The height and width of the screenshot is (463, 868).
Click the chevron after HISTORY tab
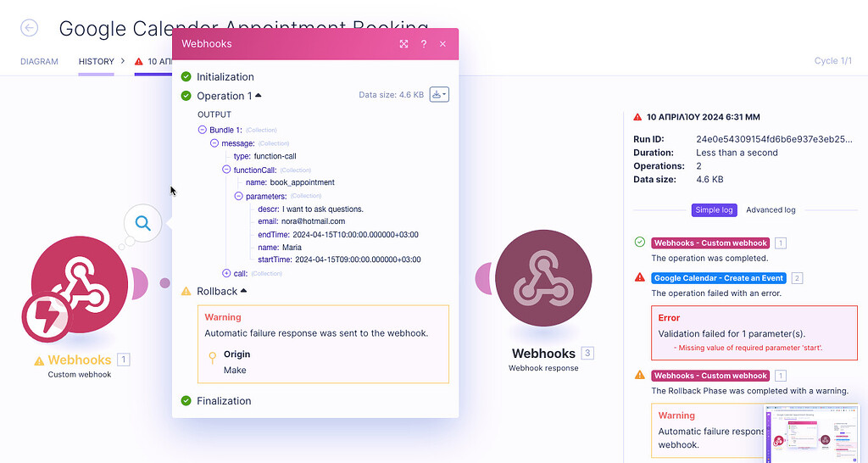pyautogui.click(x=123, y=61)
